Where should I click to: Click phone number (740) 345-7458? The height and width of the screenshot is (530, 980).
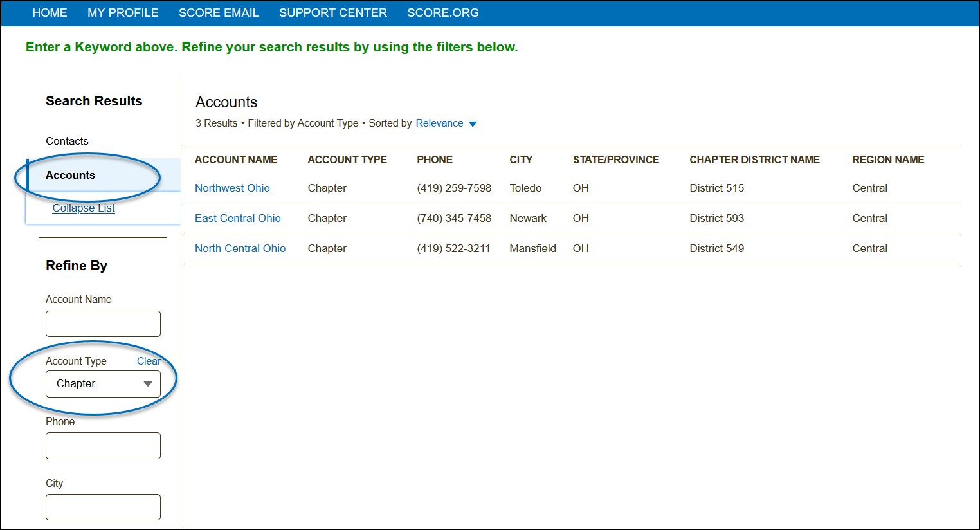(x=454, y=218)
